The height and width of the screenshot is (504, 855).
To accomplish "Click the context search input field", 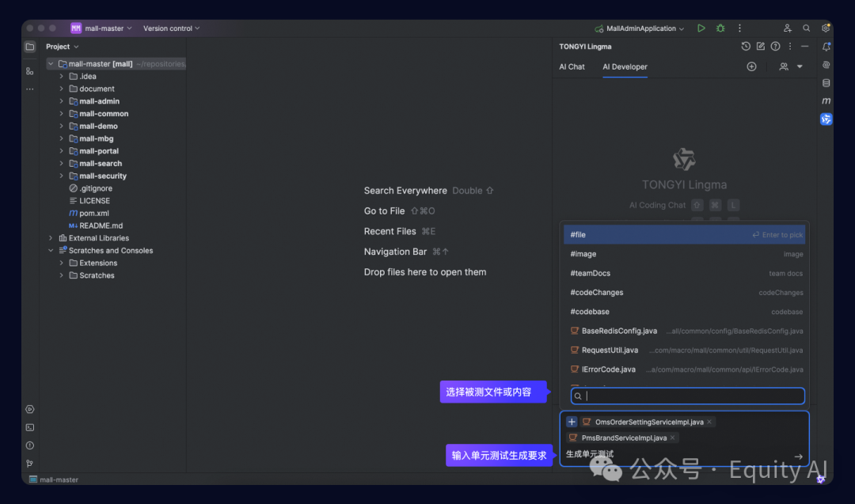I will pyautogui.click(x=688, y=396).
